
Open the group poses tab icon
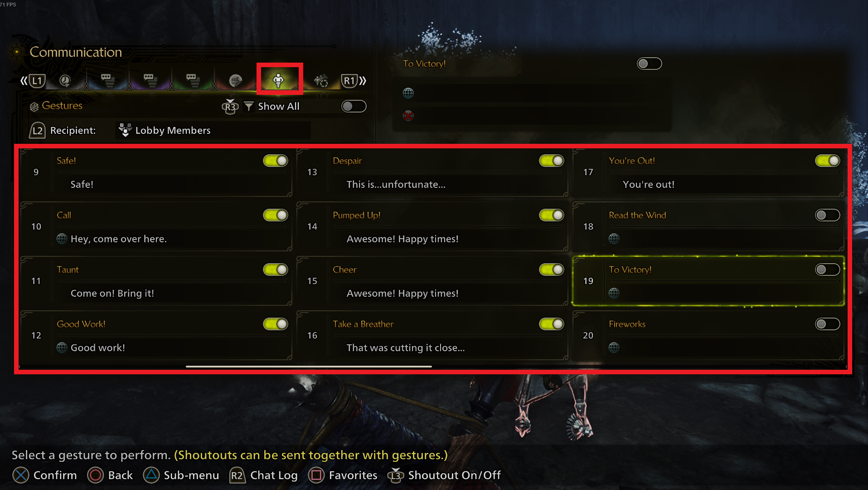tap(321, 81)
